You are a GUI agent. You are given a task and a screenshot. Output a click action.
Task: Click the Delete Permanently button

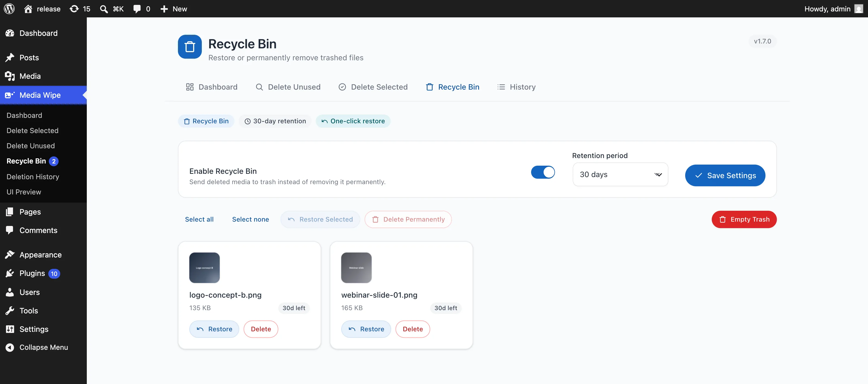pyautogui.click(x=408, y=219)
